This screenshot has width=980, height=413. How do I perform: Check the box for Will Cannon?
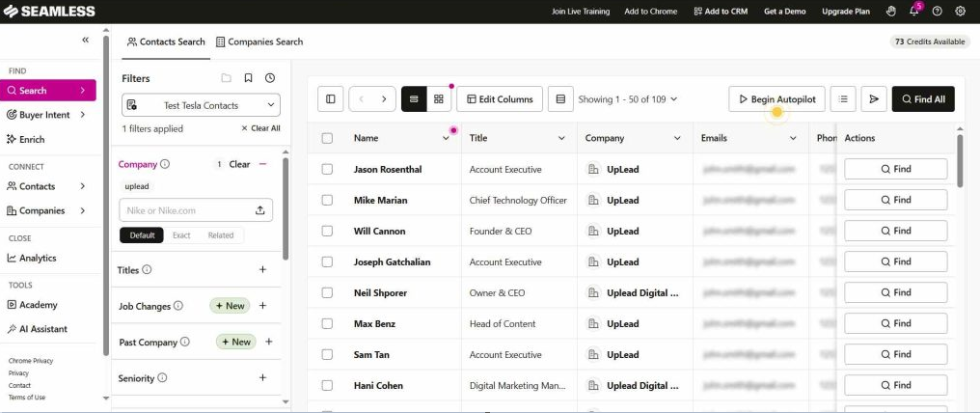(x=327, y=232)
